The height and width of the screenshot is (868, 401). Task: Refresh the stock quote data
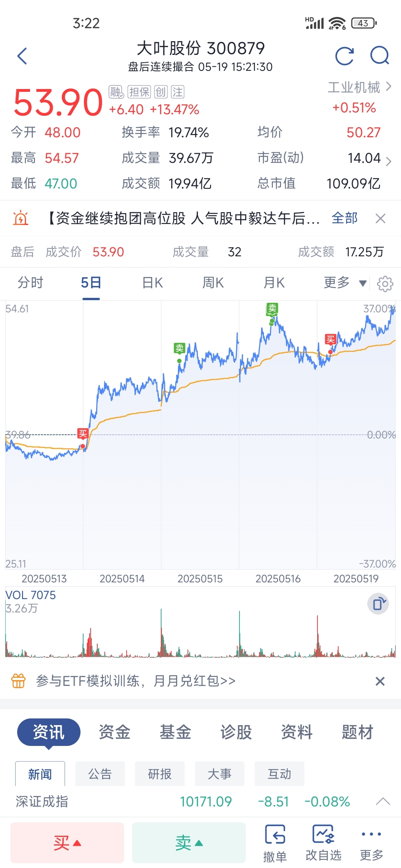(x=344, y=56)
